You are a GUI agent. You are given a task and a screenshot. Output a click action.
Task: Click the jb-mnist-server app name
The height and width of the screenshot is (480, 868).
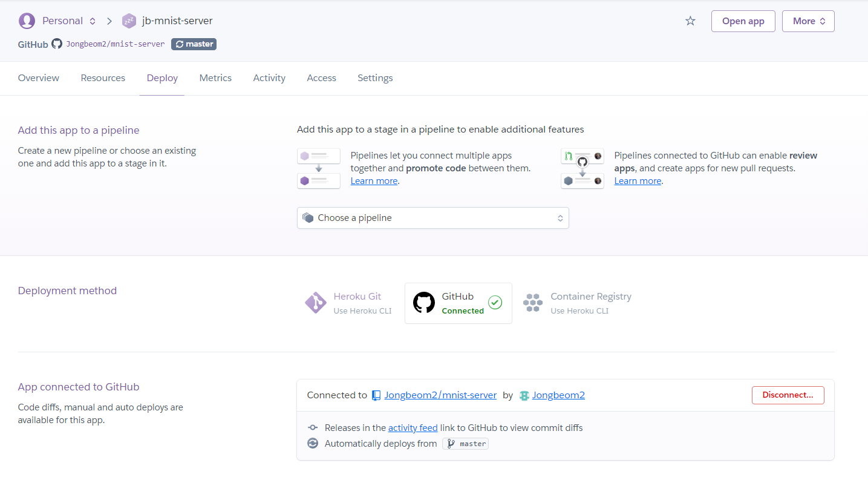click(x=177, y=21)
